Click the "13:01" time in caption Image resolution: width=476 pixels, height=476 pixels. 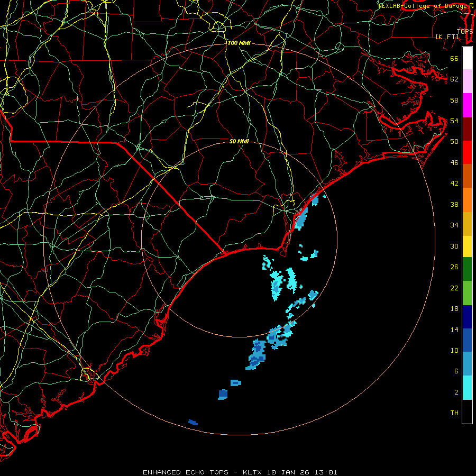point(326,472)
